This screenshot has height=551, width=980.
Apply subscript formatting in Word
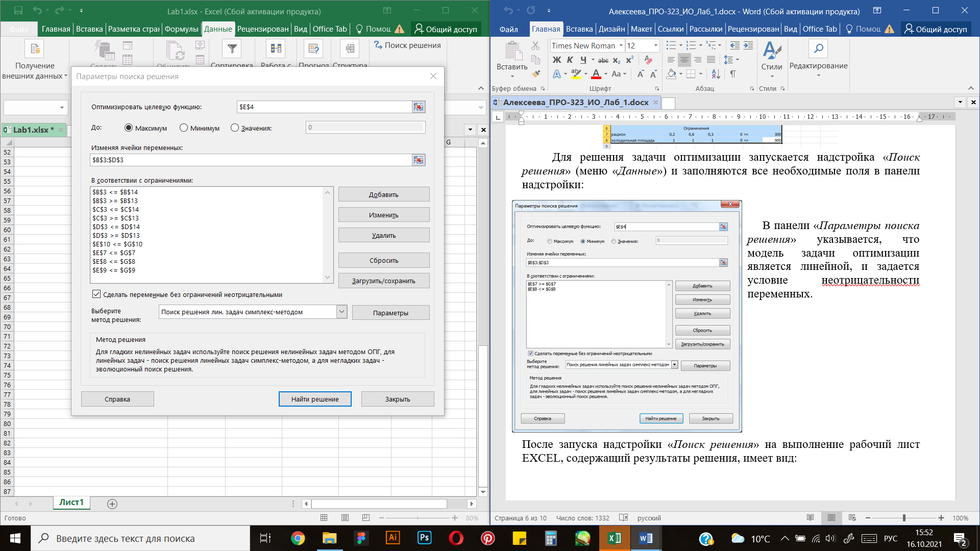click(617, 60)
